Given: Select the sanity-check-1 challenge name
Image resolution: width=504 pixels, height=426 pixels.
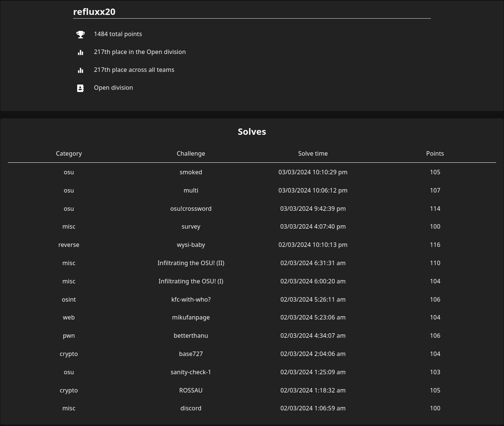Looking at the screenshot, I should (191, 372).
